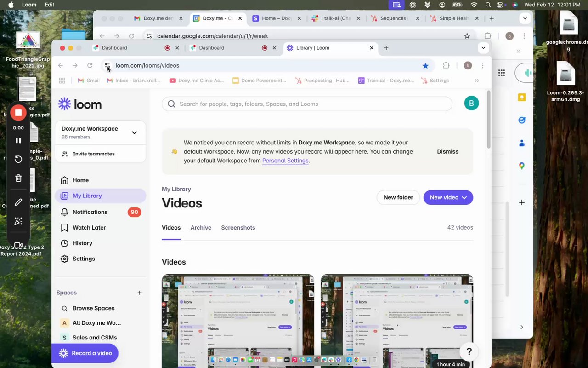Dismiss the default Workspace notice
Image resolution: width=588 pixels, height=368 pixels.
tap(447, 151)
